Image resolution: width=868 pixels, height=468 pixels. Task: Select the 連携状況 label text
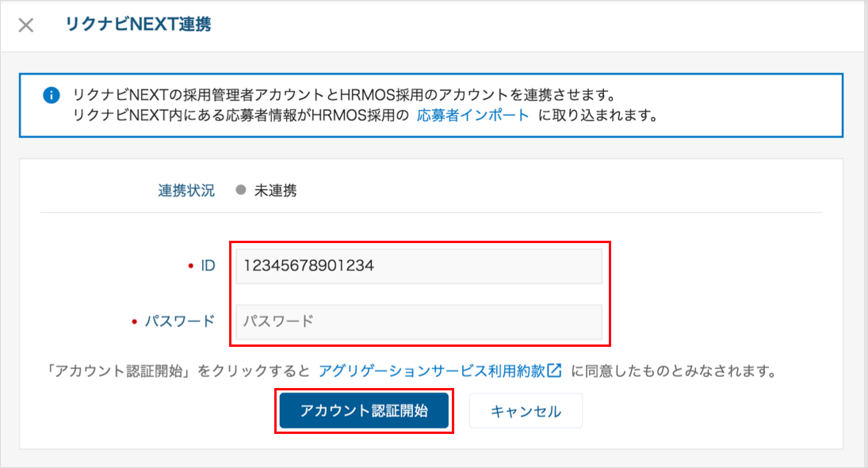[186, 191]
